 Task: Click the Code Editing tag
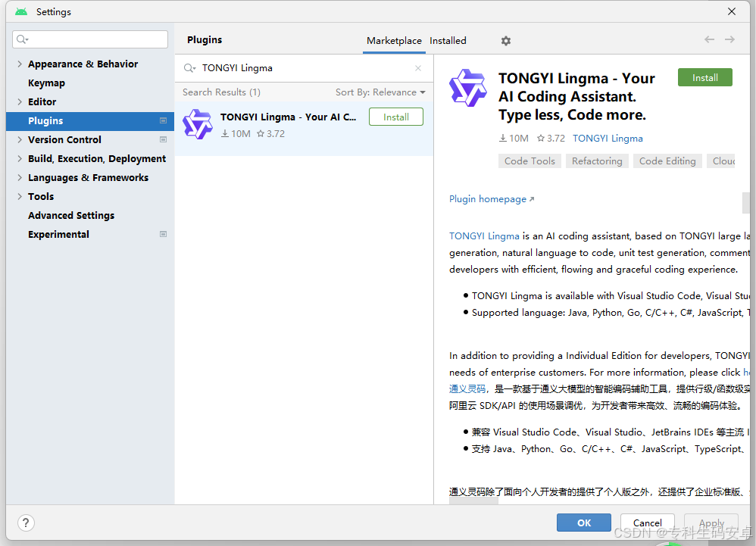pos(667,161)
